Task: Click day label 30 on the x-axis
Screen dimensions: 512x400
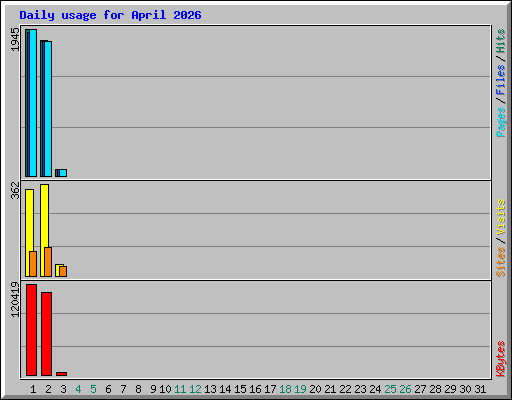Action: [465, 389]
